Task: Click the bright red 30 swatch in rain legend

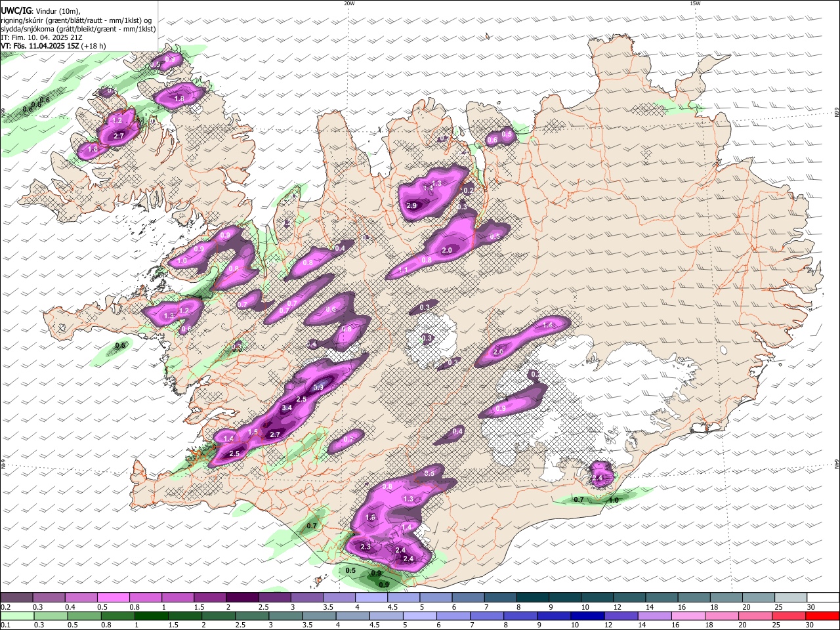Action: pos(822,616)
